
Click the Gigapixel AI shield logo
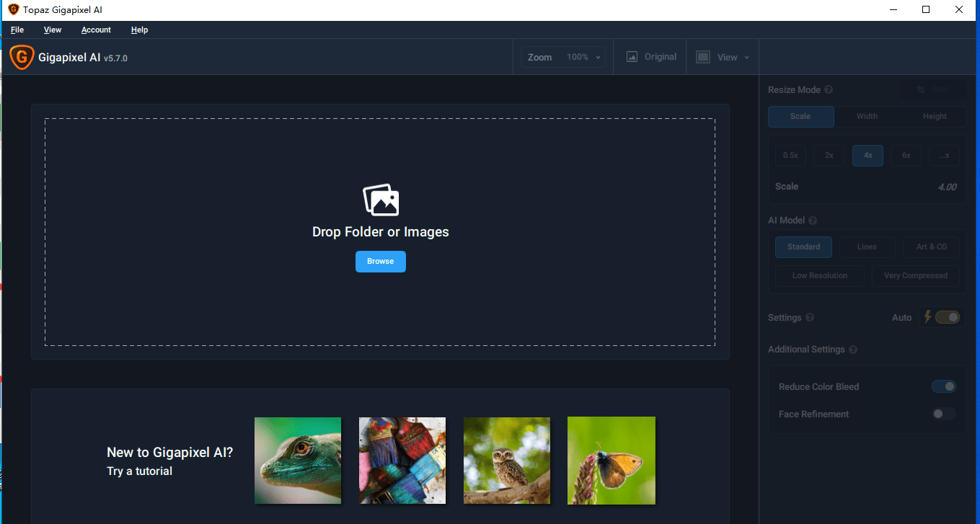pos(22,57)
